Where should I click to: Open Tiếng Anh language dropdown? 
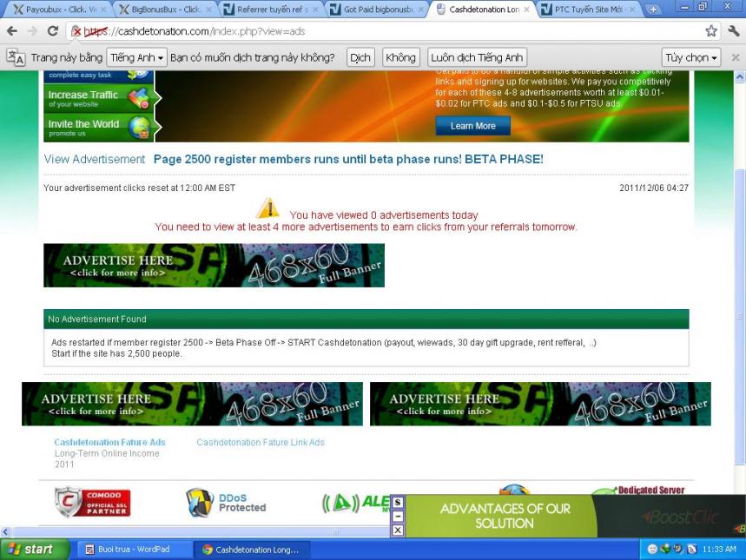[137, 57]
